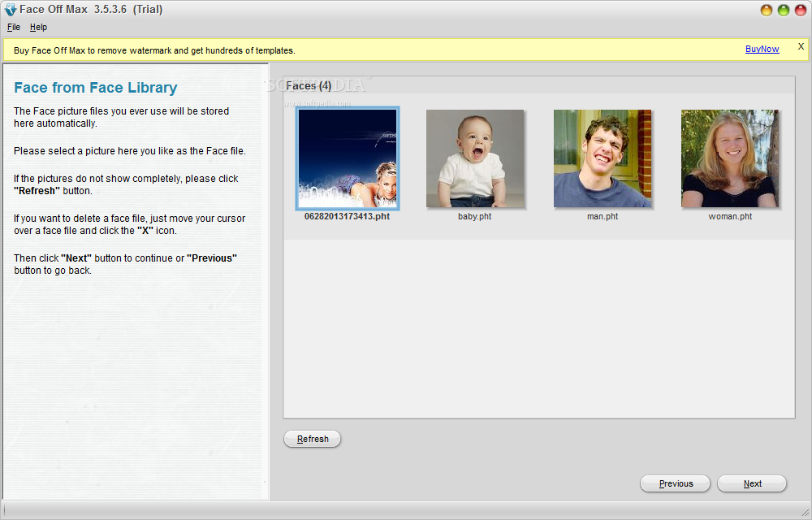Viewport: 812px width, 520px height.
Task: Click the Face Off Max app icon
Action: [11, 9]
